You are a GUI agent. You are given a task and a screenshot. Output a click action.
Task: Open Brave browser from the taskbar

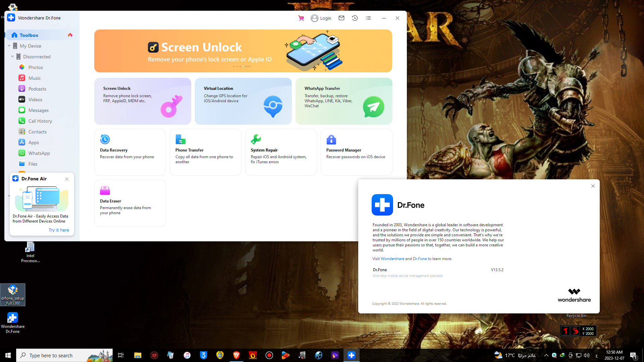pos(236,355)
